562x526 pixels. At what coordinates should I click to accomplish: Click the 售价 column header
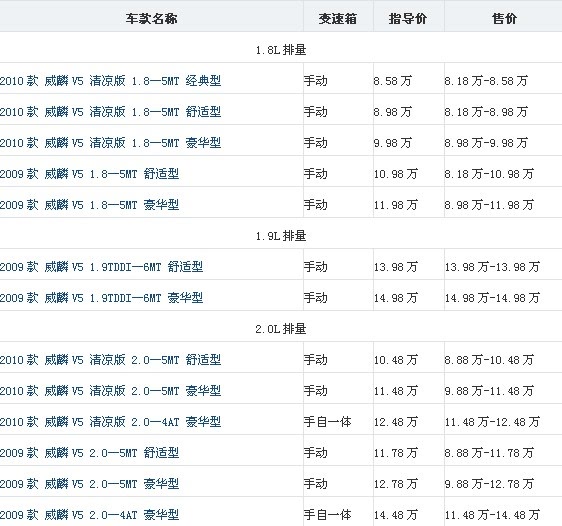click(504, 19)
